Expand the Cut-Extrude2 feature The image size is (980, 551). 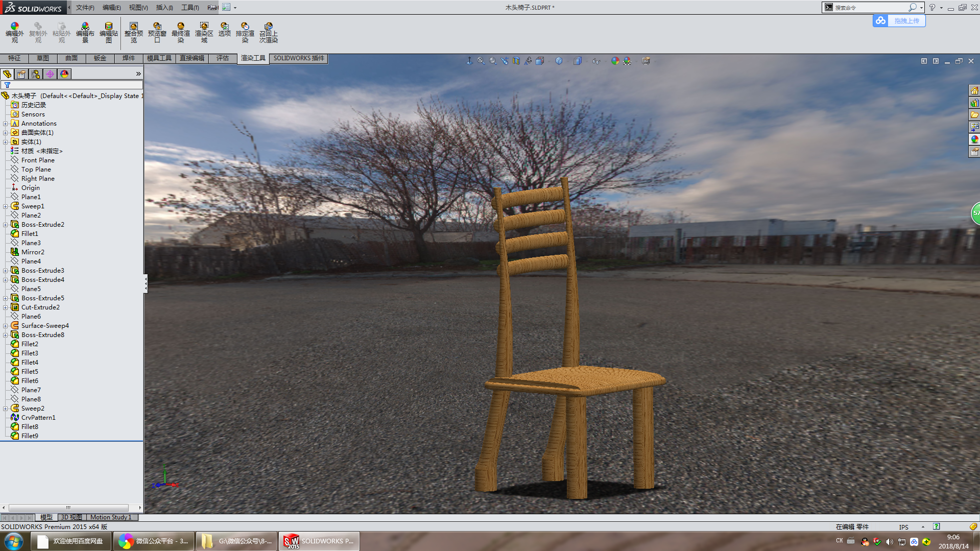6,307
